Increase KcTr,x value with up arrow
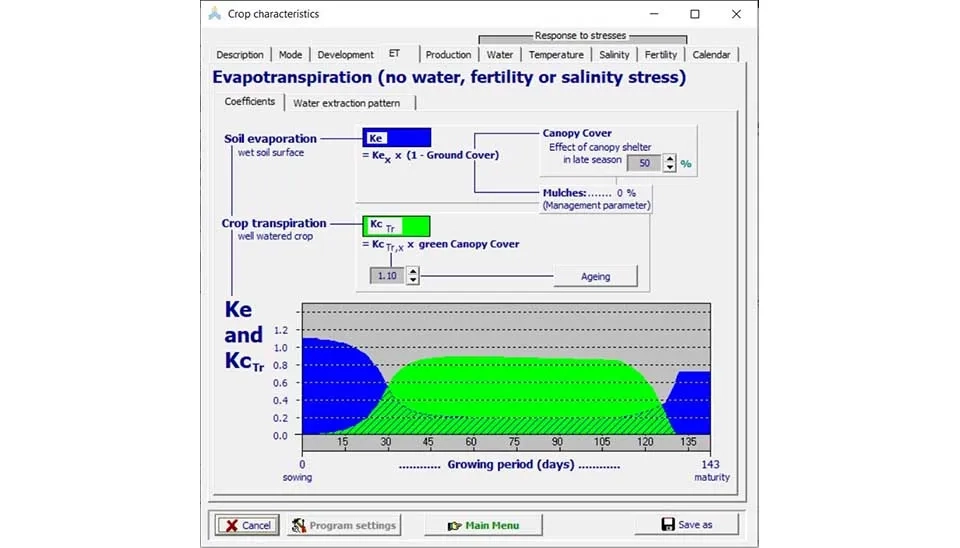 pyautogui.click(x=413, y=271)
